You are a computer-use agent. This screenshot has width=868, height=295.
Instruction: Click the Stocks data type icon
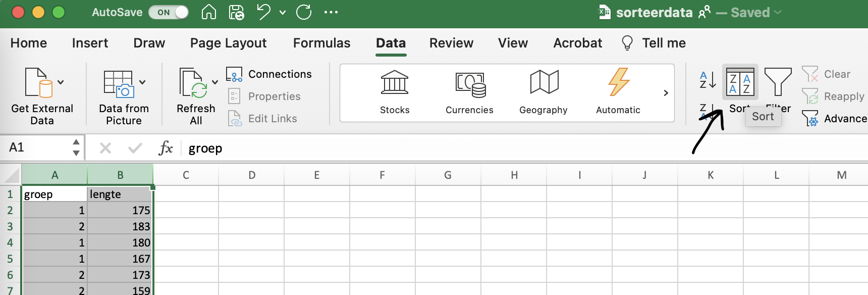coord(394,82)
